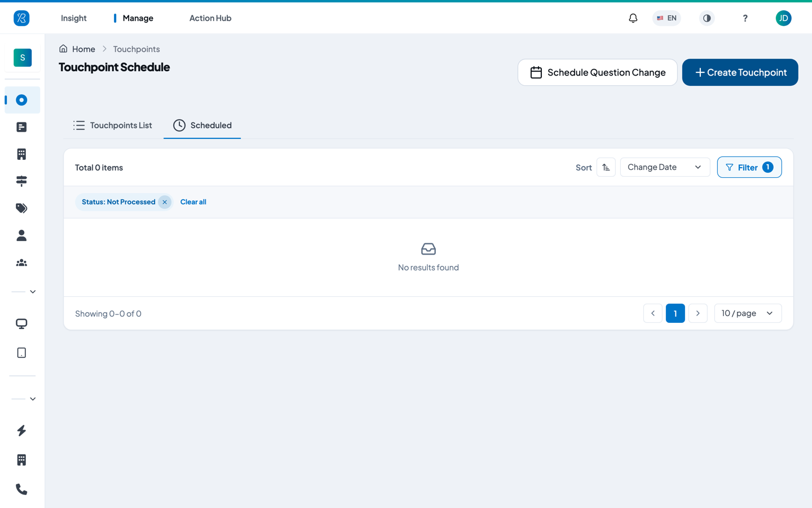
Task: Open the help question mark
Action: coord(745,18)
